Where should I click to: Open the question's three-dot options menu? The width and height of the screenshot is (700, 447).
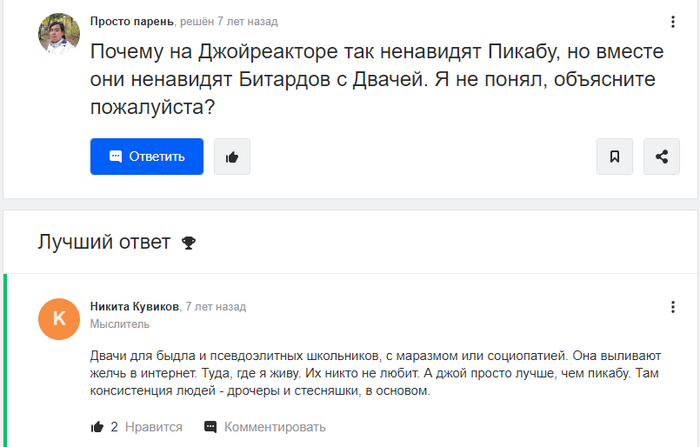(672, 22)
